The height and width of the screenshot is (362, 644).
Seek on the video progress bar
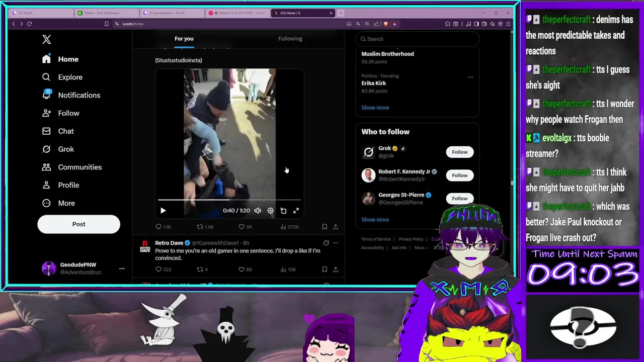point(229,200)
